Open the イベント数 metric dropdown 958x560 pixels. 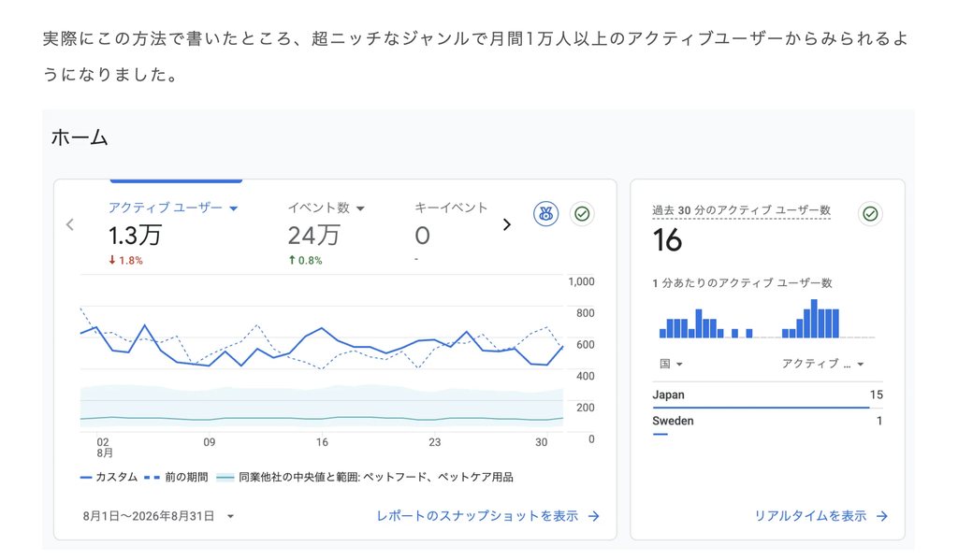[x=327, y=208]
